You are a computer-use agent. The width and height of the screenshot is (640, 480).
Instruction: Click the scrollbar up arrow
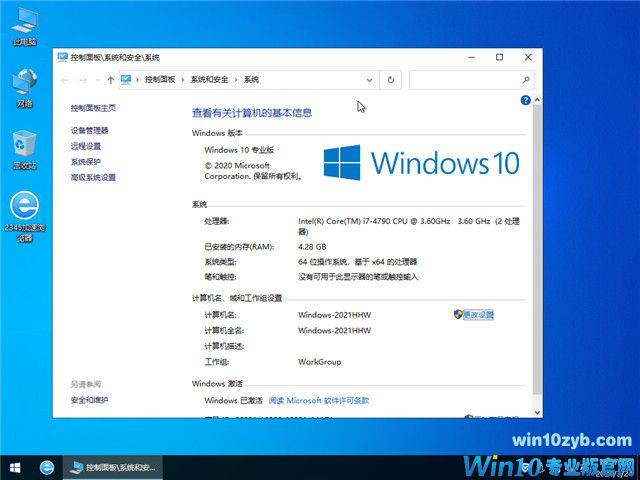537,100
